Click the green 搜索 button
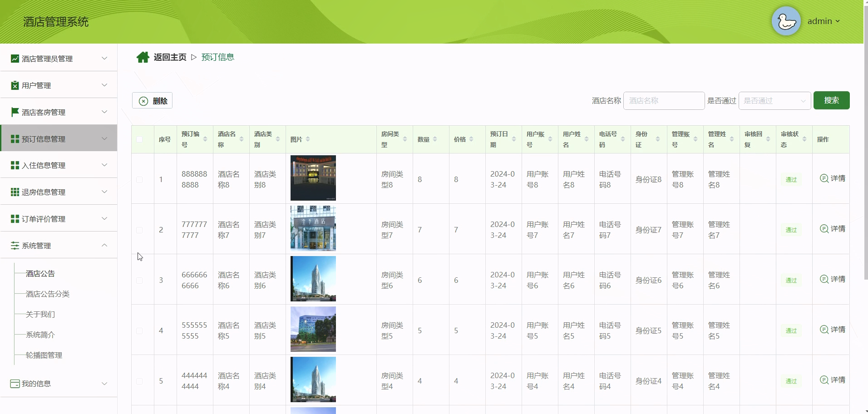The image size is (868, 414). coord(831,100)
